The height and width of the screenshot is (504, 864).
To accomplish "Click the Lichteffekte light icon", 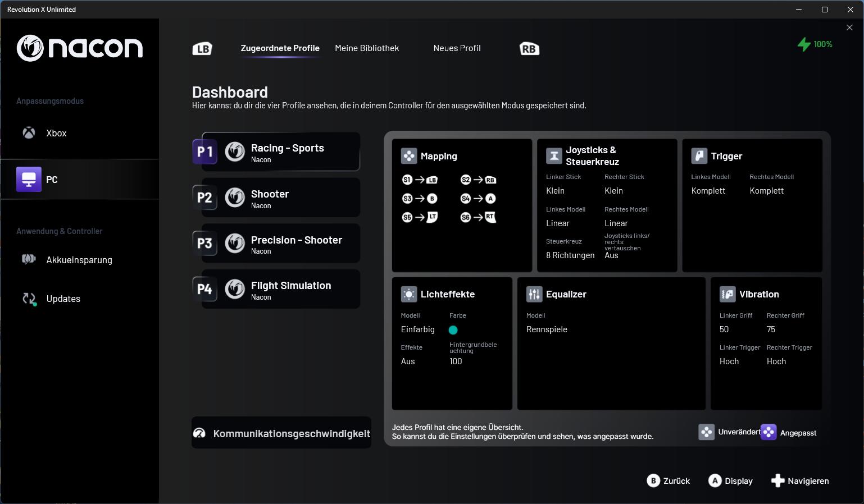I will [409, 294].
